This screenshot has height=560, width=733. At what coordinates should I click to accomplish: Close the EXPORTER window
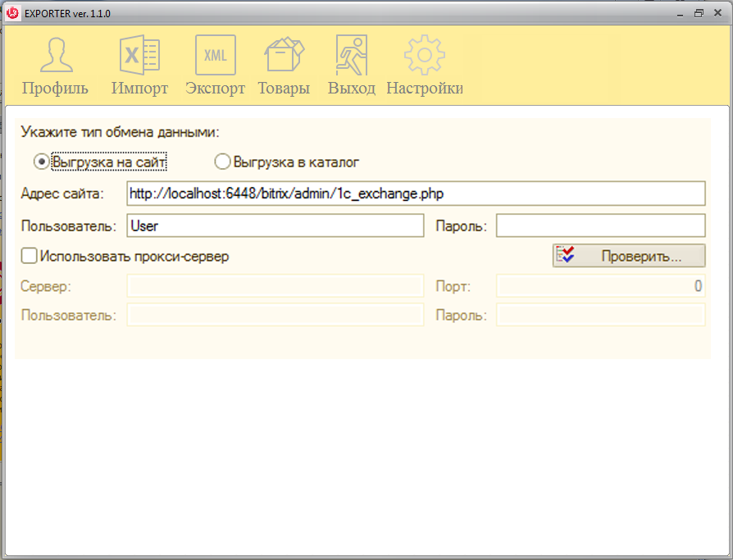point(718,13)
